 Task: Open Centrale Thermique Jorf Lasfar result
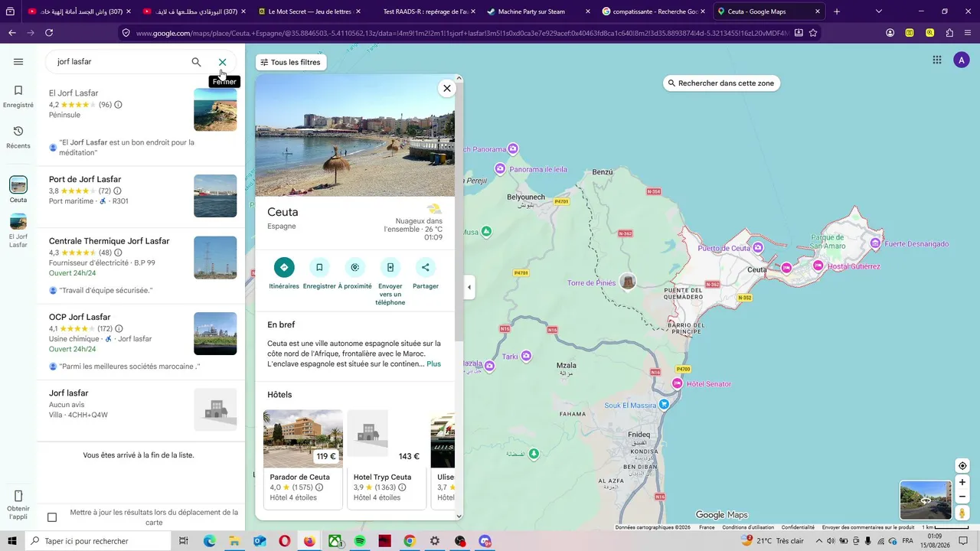pos(141,266)
